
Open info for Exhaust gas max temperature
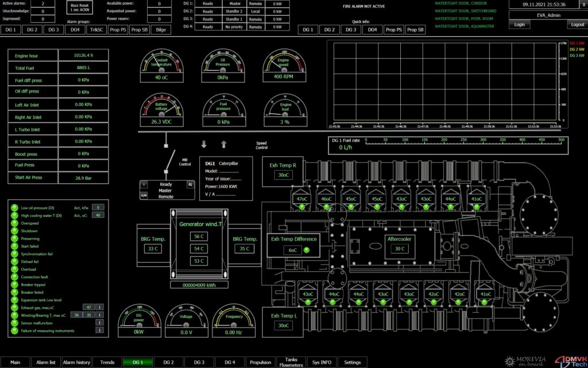click(99, 307)
